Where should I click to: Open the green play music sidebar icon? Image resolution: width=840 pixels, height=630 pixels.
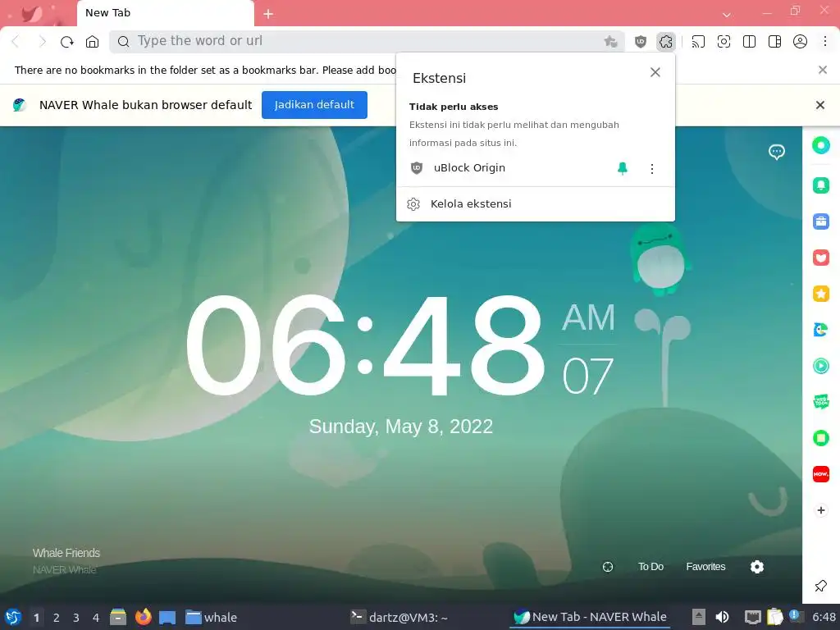tap(820, 366)
